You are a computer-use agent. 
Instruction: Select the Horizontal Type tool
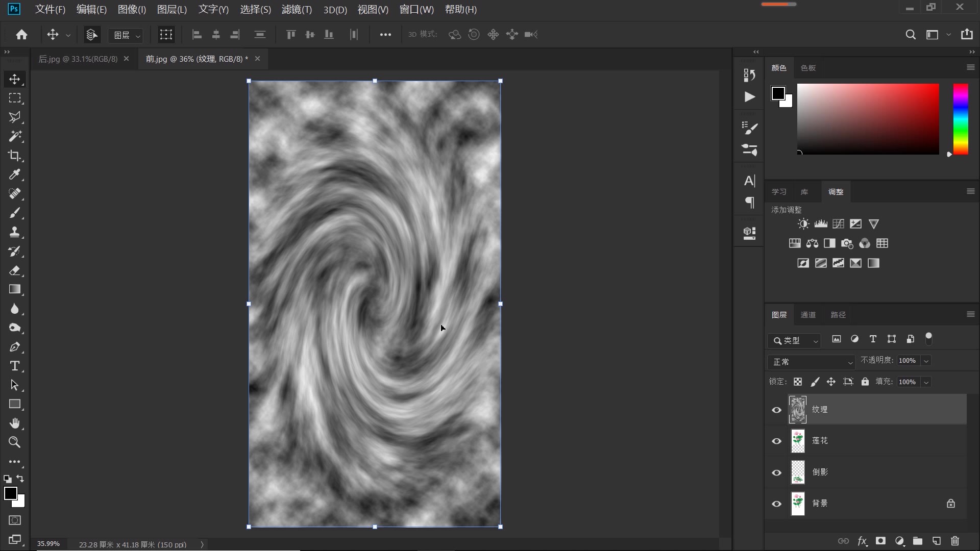click(14, 366)
